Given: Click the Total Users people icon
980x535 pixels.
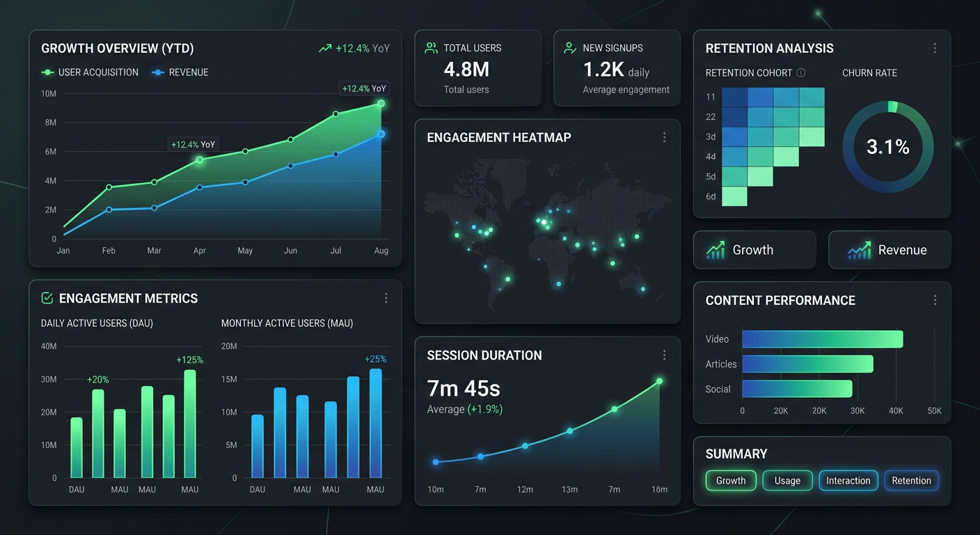Looking at the screenshot, I should pyautogui.click(x=431, y=48).
